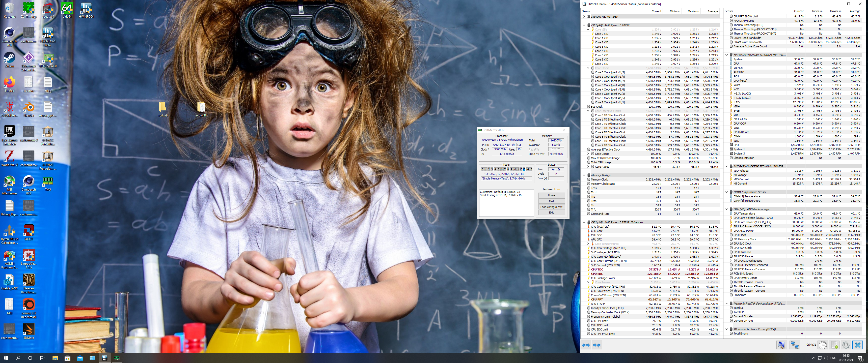
Task: Open the remote network monitors icon
Action: tap(795, 345)
